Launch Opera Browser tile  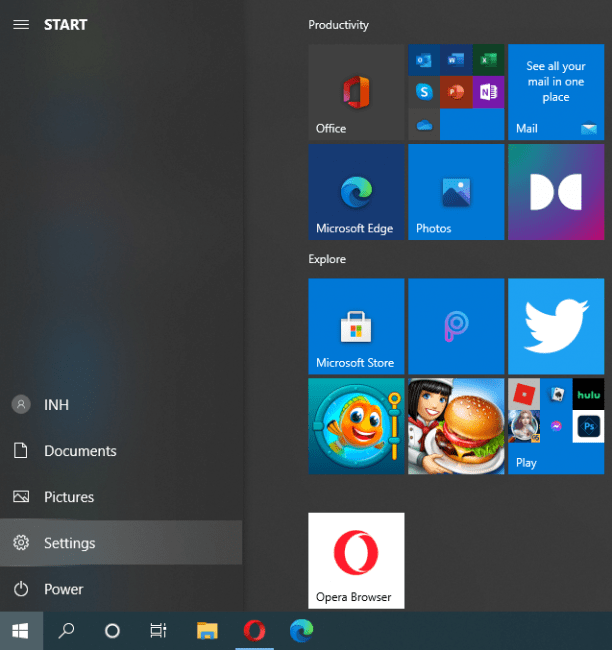356,560
